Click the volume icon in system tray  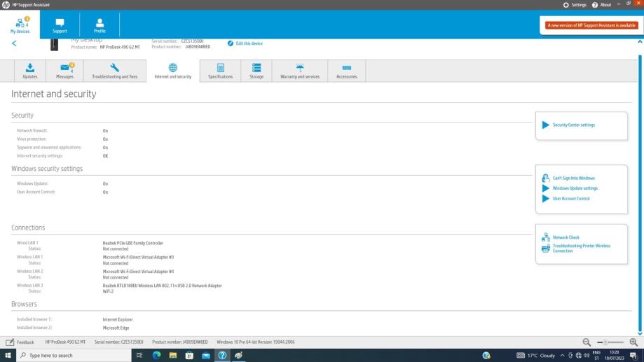[586, 356]
